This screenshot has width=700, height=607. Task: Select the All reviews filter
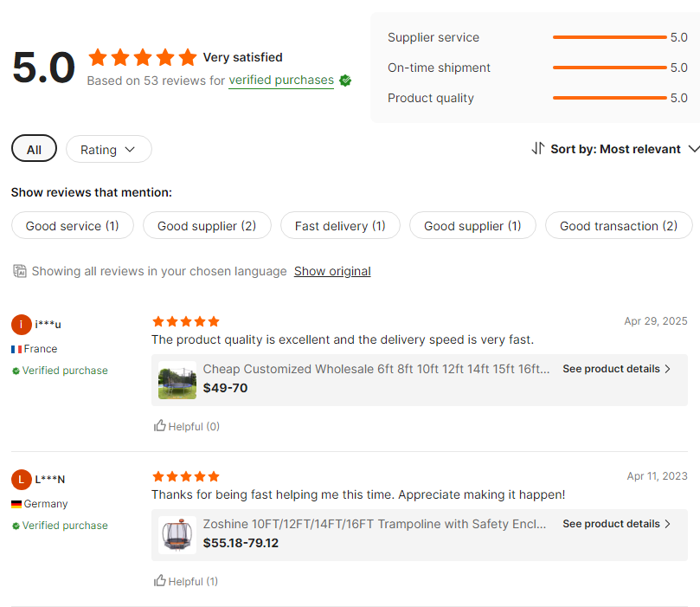pyautogui.click(x=34, y=148)
